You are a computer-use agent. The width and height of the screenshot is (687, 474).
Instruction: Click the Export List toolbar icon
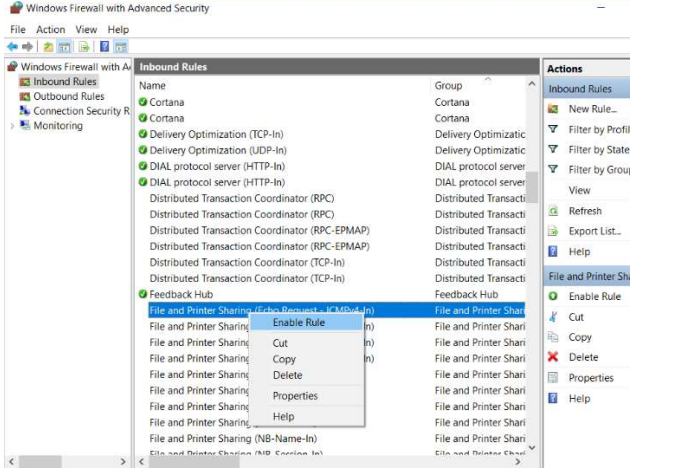[x=84, y=46]
